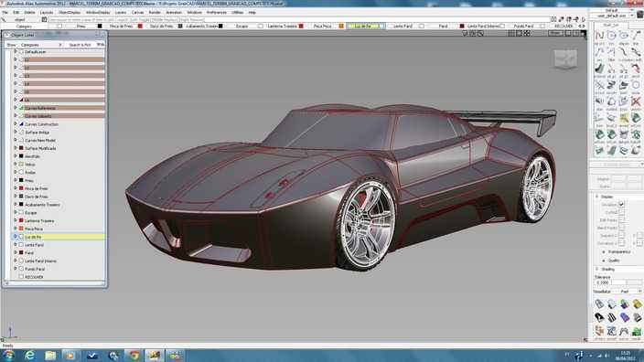644x362 pixels.
Task: Toggle Fundo Farol checkbox in layer bar
Action: click(x=542, y=26)
